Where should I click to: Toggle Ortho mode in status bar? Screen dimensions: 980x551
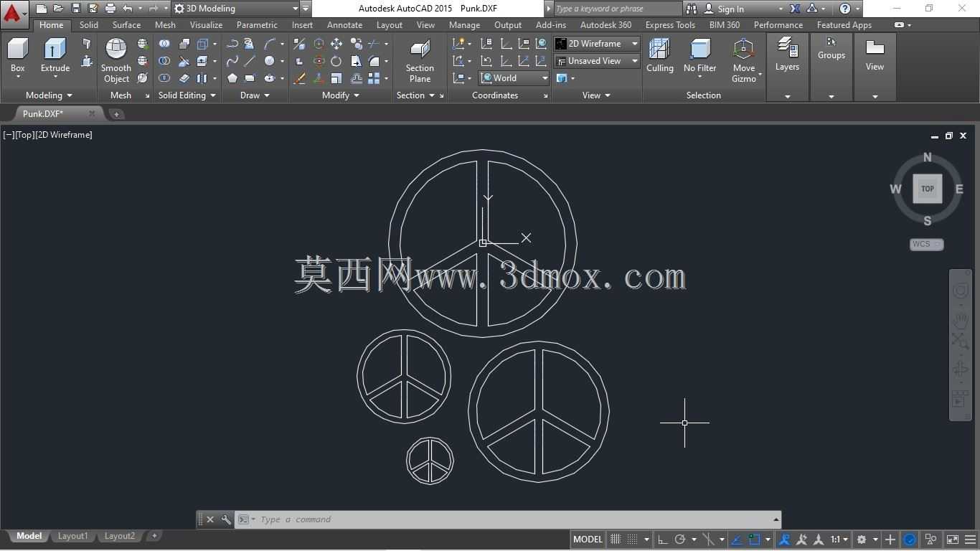tap(663, 540)
